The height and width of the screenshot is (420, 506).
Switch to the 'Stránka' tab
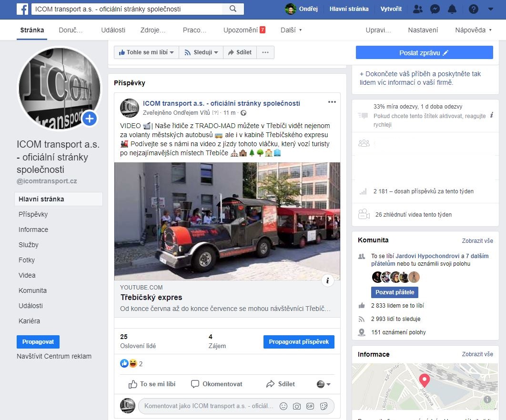(32, 30)
